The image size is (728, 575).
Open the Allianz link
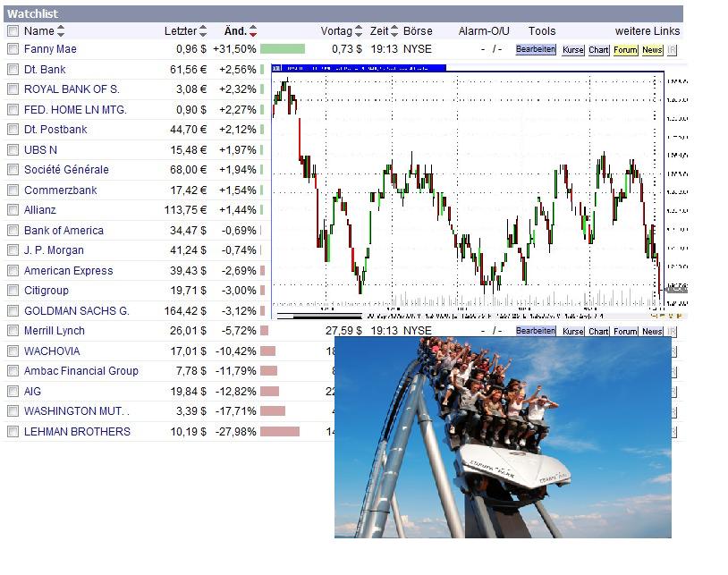(x=40, y=210)
